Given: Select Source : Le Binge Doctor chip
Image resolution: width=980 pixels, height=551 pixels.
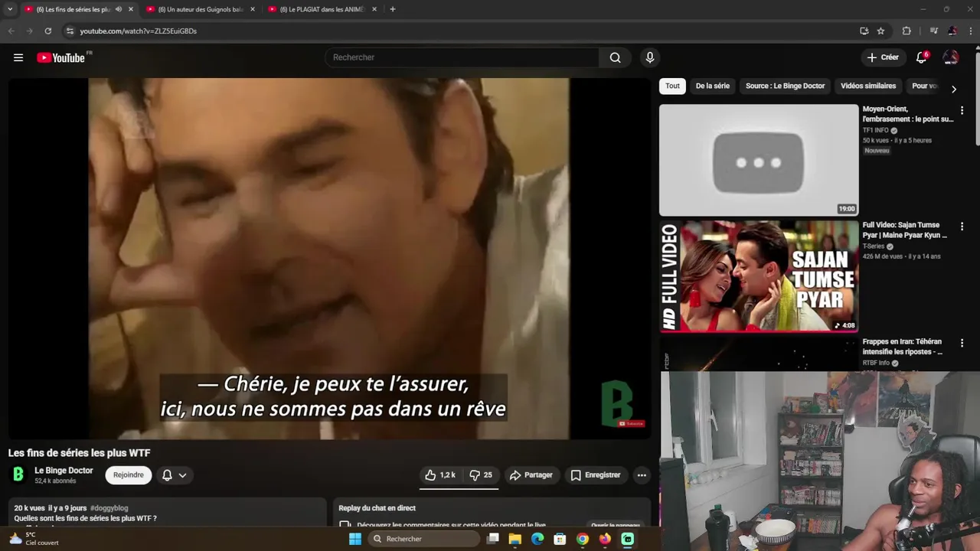Looking at the screenshot, I should (785, 86).
